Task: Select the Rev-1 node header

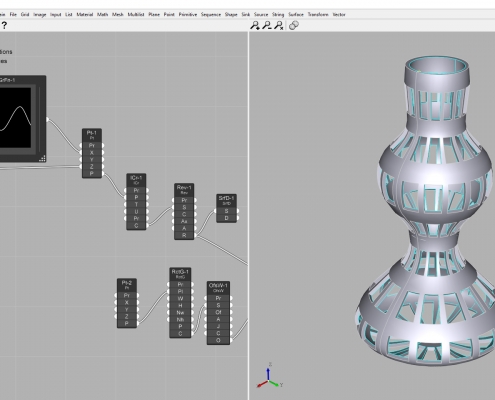Action: 184,190
